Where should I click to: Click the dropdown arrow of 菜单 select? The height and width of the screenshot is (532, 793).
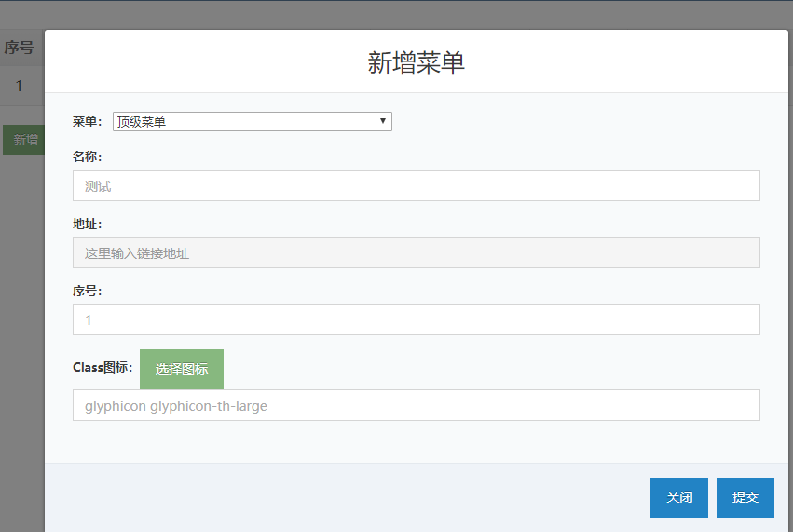(x=382, y=121)
